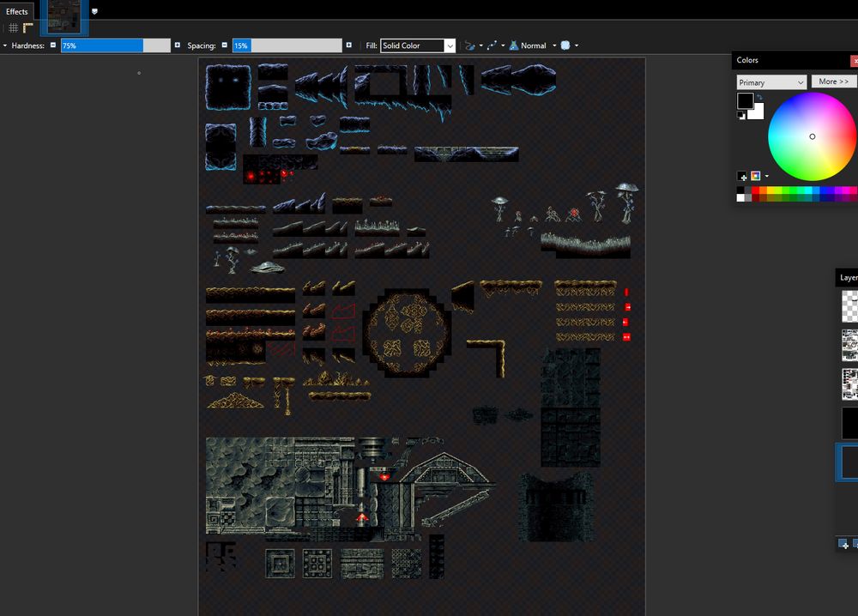Screen dimensions: 858x616
Task: Reset colors to black and white
Action: [741, 116]
